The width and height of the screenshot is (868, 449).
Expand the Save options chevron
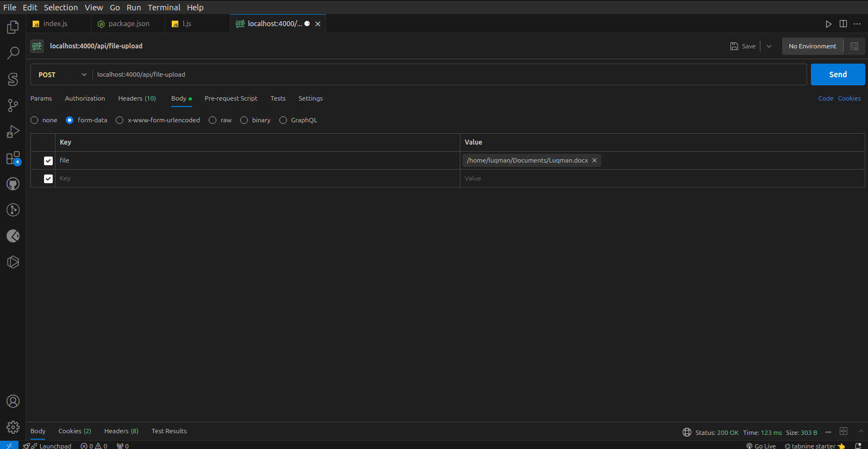tap(769, 46)
